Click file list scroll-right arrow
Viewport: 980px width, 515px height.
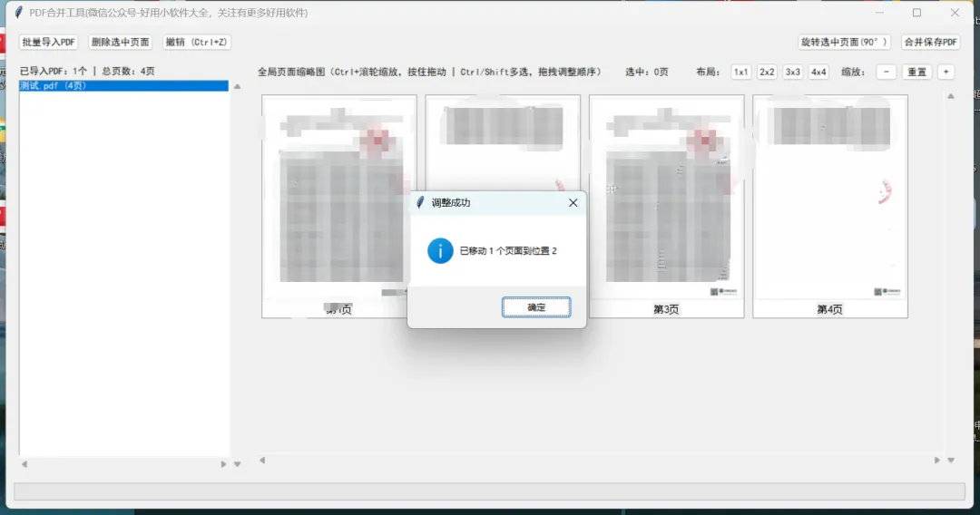tap(223, 464)
